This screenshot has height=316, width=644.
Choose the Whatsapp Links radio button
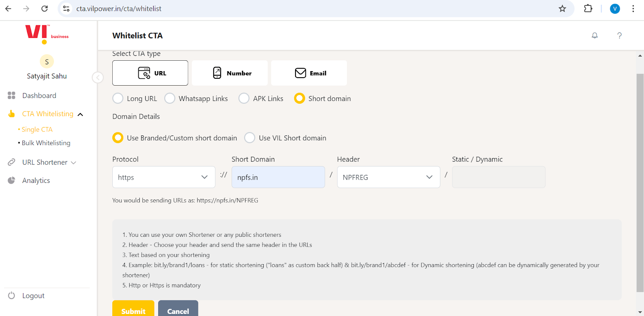point(170,98)
